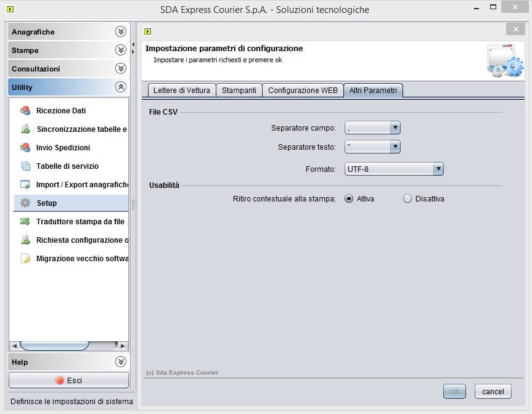Viewport: 532px width, 414px height.
Task: Select Disattiva for Ritiro contestuale alla stampa
Action: pos(407,199)
